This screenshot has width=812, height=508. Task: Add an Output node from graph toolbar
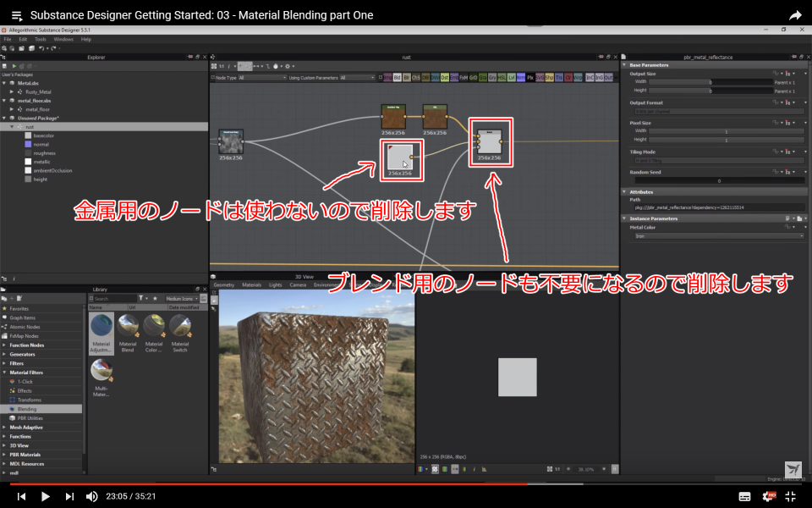(x=608, y=78)
